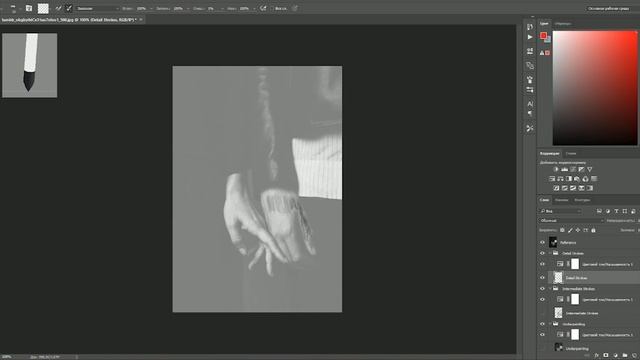Add a Color Lookup adjustment
Viewport: 640px width, 360px height.
594,179
